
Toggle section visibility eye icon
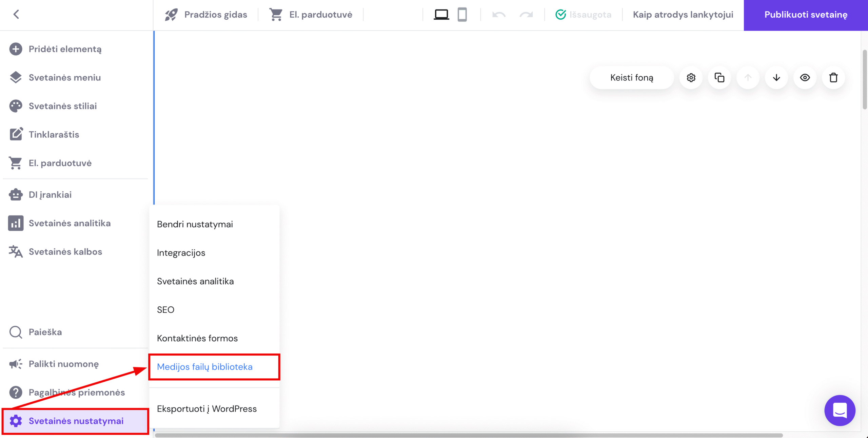click(805, 78)
